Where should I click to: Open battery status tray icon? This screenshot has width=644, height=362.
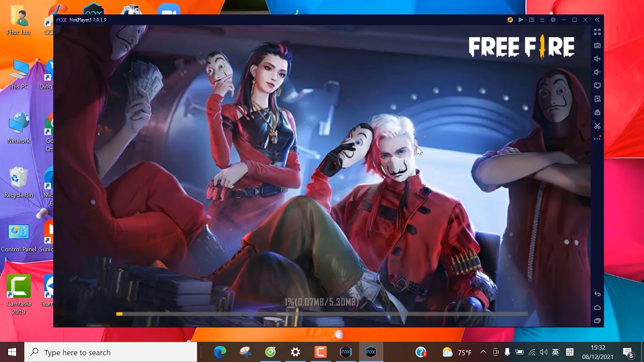coord(519,352)
